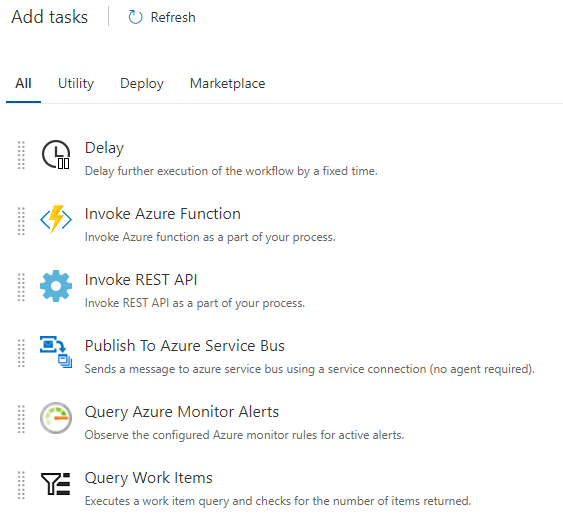Click 'Observe the configured Azure monitor rules' description
Image resolution: width=563 pixels, height=529 pixels.
coord(245,435)
